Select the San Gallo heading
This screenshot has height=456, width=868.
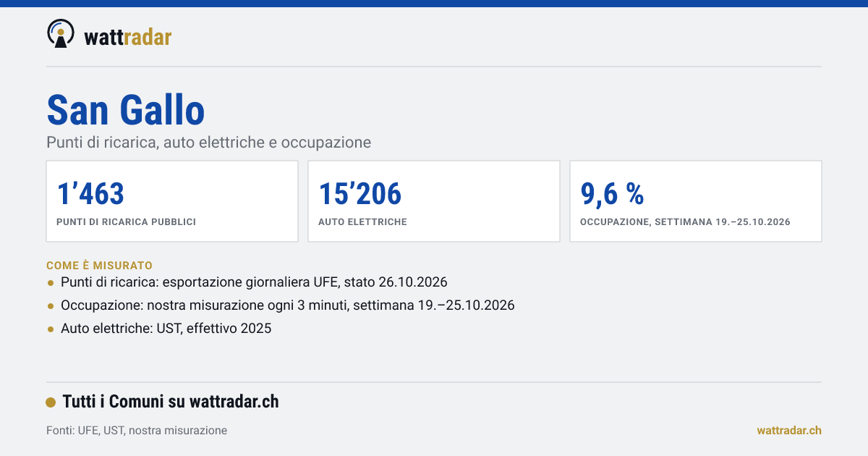pos(126,110)
